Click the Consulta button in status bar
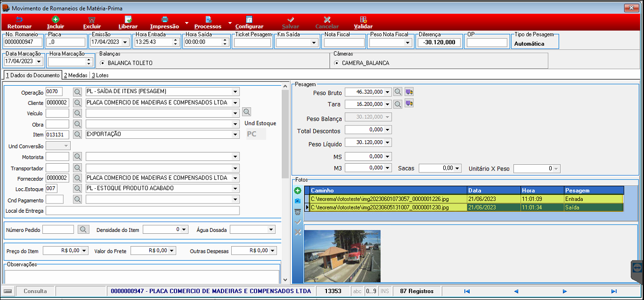Image resolution: width=644 pixels, height=300 pixels. (35, 291)
